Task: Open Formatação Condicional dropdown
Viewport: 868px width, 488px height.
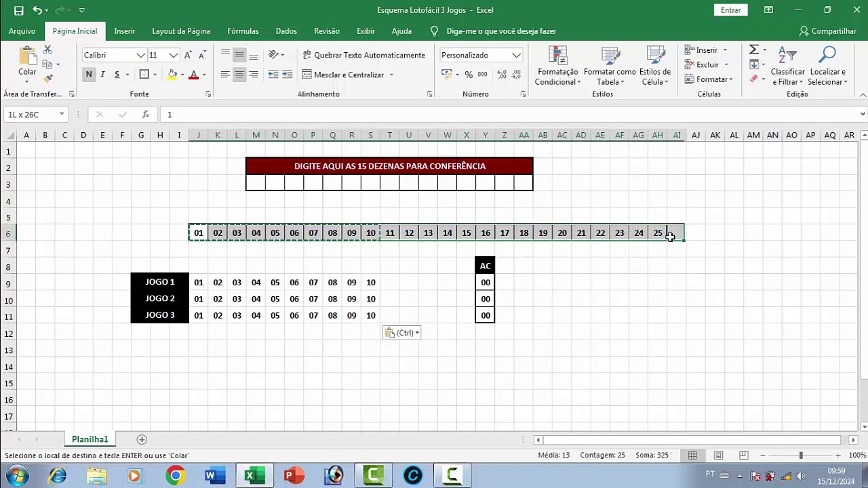Action: [557, 65]
